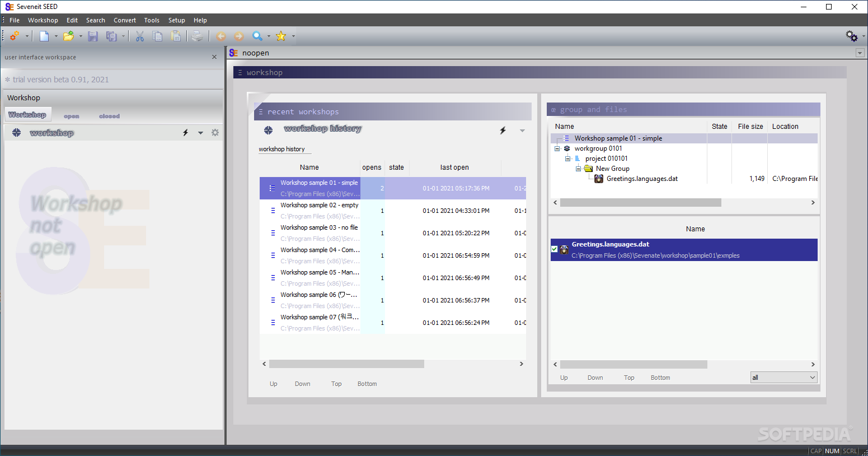Open the Search menu

(96, 20)
